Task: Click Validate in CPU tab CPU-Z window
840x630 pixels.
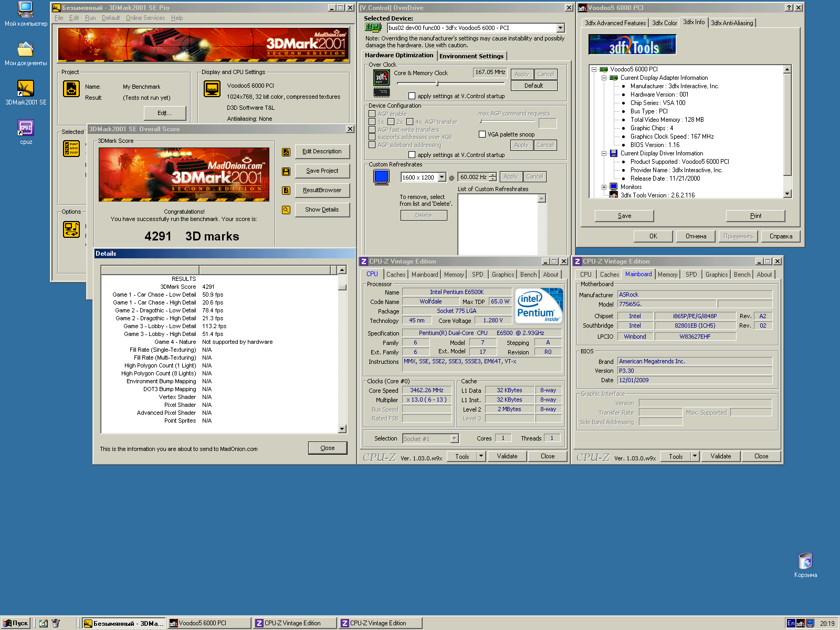Action: (507, 456)
